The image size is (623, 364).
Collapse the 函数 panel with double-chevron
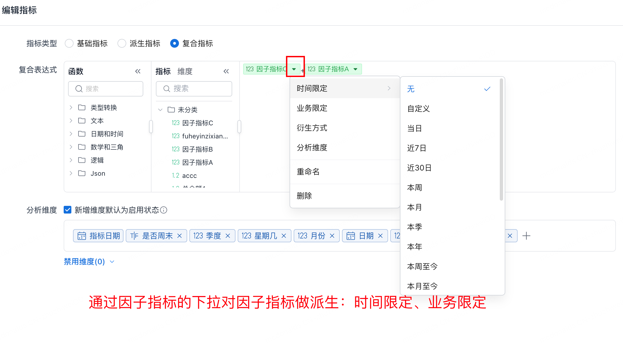[x=138, y=71]
